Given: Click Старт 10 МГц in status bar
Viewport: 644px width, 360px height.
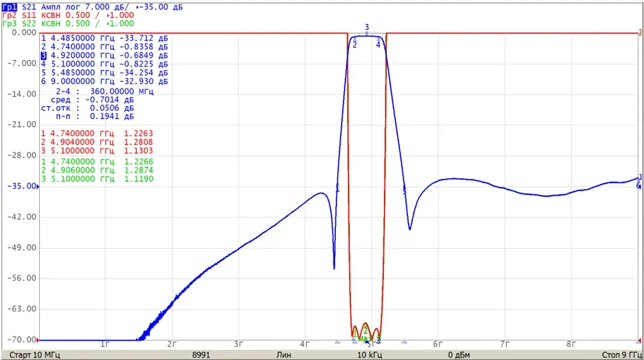Looking at the screenshot, I should [x=34, y=355].
